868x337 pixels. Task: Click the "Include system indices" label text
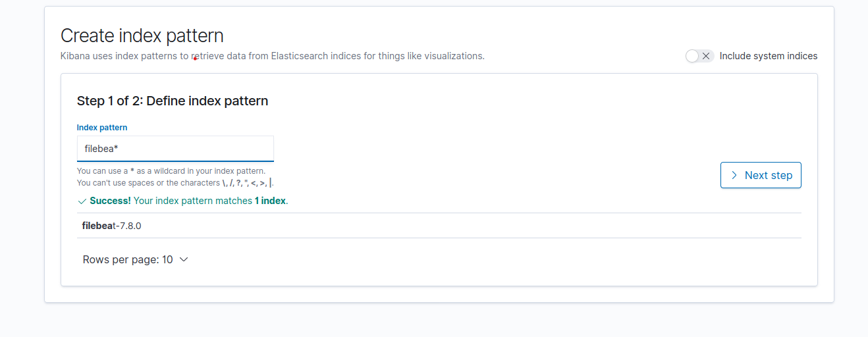pyautogui.click(x=768, y=56)
